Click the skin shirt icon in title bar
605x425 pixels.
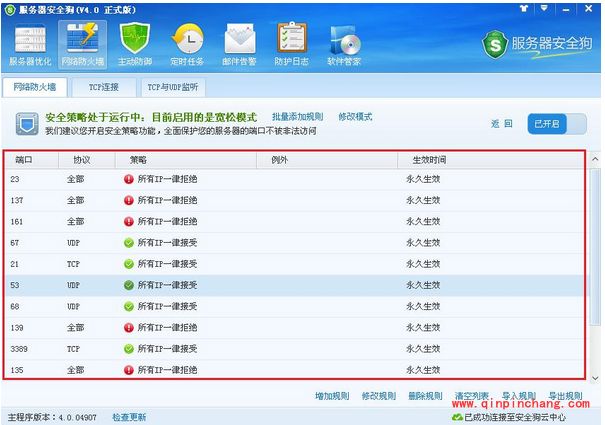[x=524, y=8]
